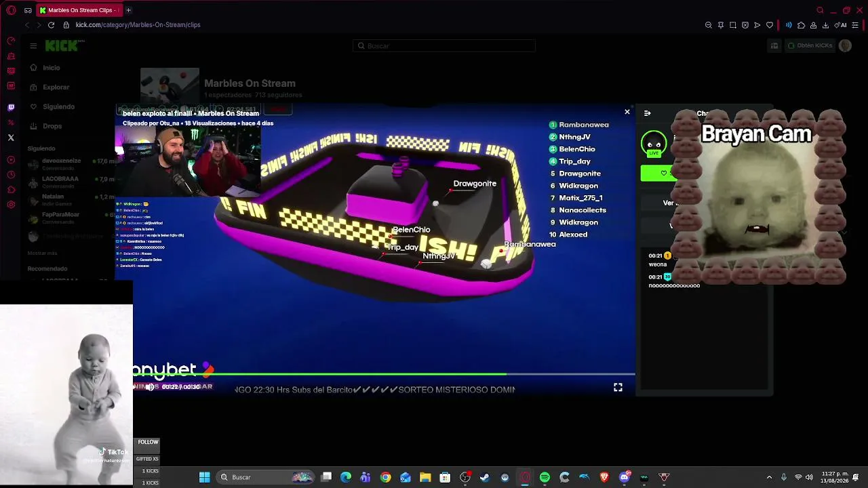Open the snapshot tool icon
868x488 pixels.
pos(733,25)
